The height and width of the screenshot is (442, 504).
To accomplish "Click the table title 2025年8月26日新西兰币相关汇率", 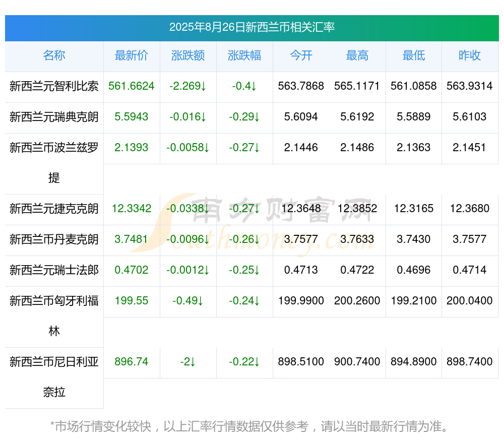I will (252, 27).
